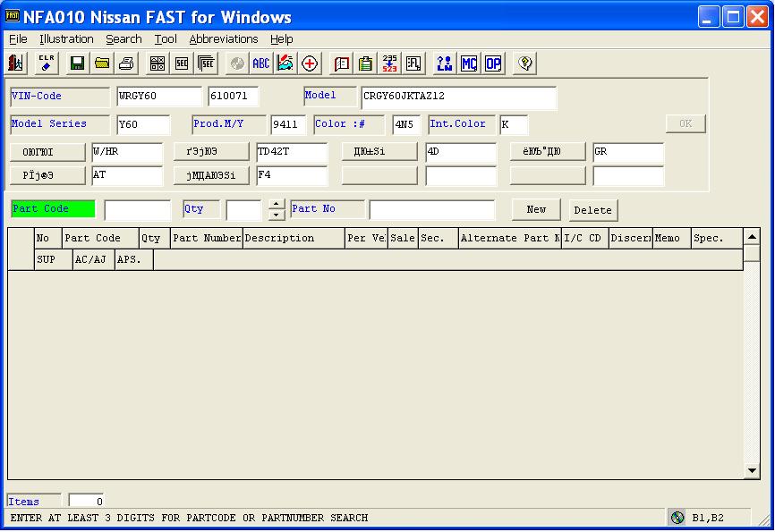Decrease Qty with the down spinner arrow
775x532 pixels.
[277, 215]
